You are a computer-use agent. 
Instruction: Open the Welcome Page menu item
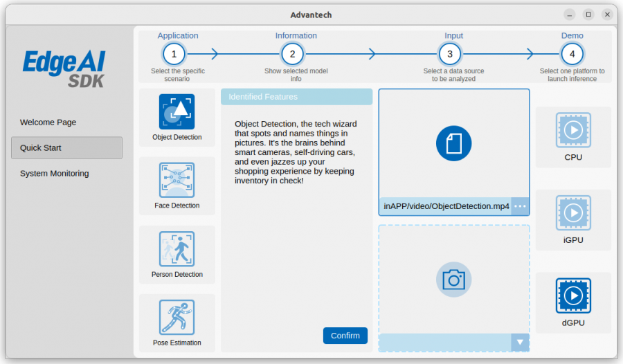[x=48, y=122]
